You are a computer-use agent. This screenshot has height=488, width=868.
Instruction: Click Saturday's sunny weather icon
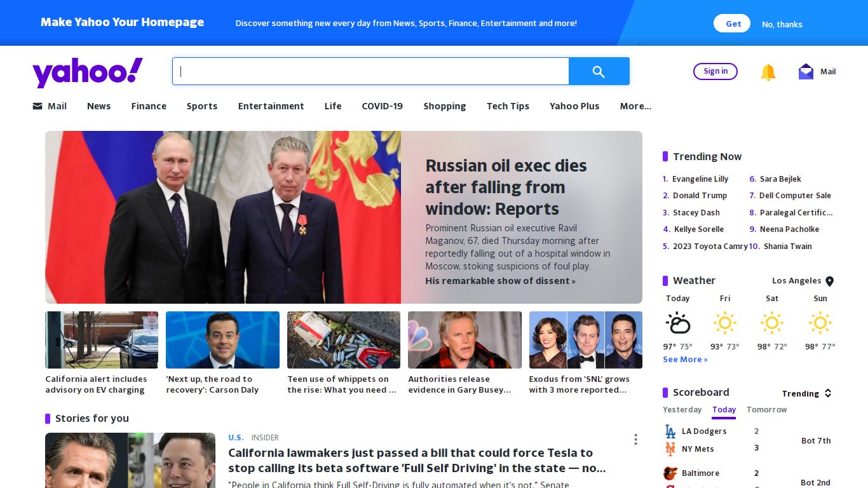[x=772, y=323]
